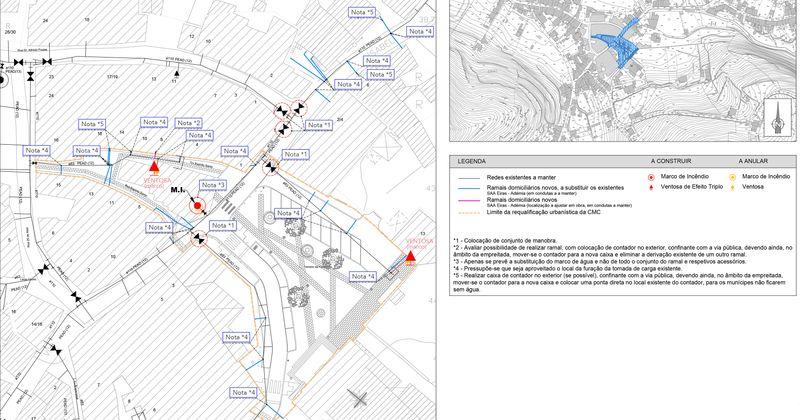This screenshot has height=420, width=800.
Task: Click the lot number 17/19 on the map
Action: pos(112,77)
